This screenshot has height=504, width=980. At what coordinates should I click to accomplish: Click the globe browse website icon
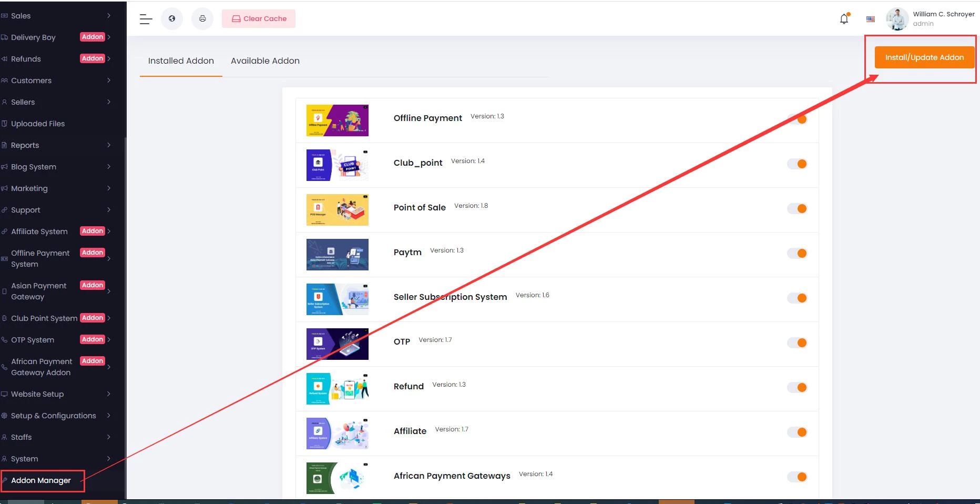pos(172,19)
